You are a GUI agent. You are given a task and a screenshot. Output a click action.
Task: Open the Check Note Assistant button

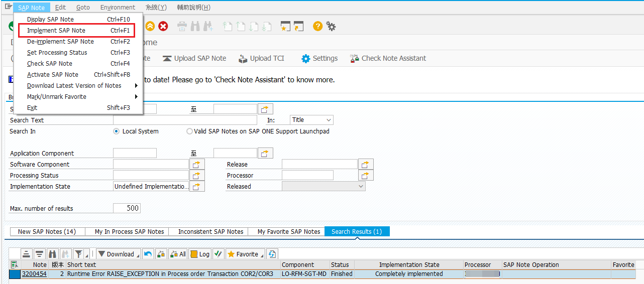(388, 58)
